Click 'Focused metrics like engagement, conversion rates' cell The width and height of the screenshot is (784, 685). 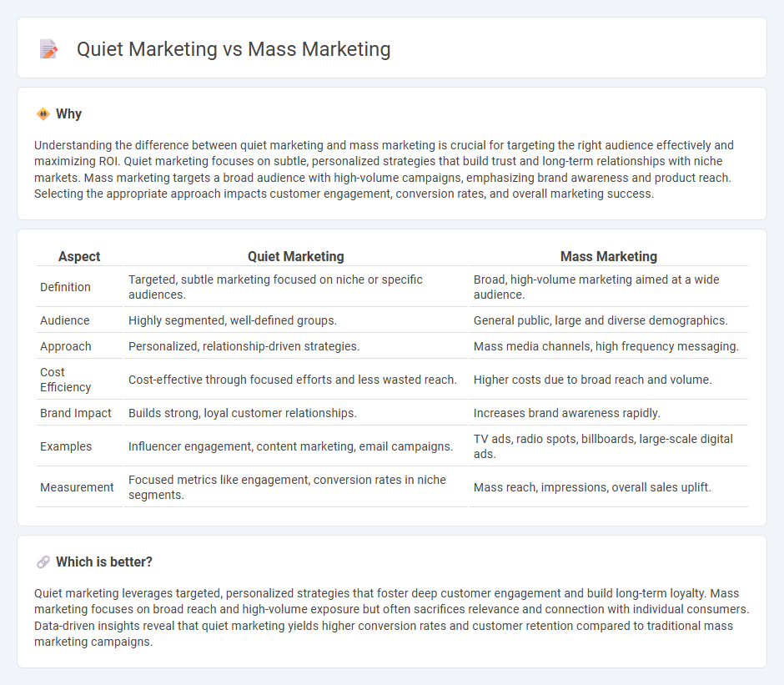tap(295, 487)
